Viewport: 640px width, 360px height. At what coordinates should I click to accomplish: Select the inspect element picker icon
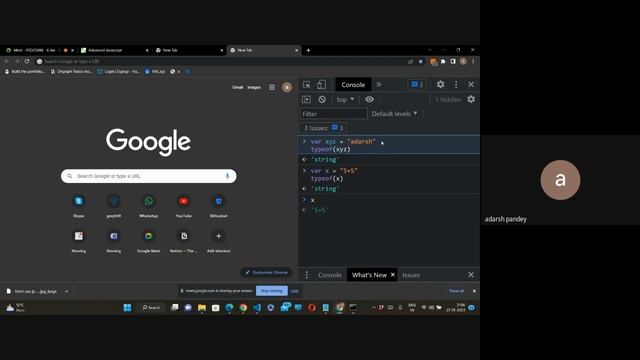tap(307, 84)
